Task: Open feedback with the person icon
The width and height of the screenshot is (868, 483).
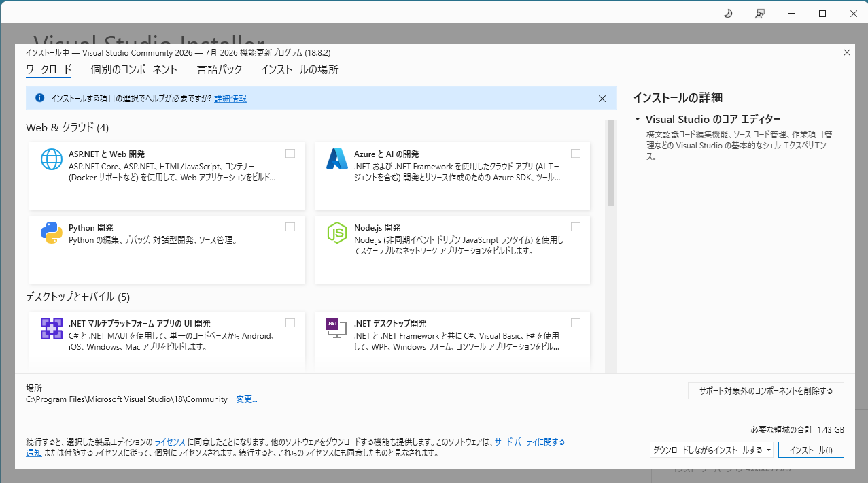Action: click(x=760, y=14)
